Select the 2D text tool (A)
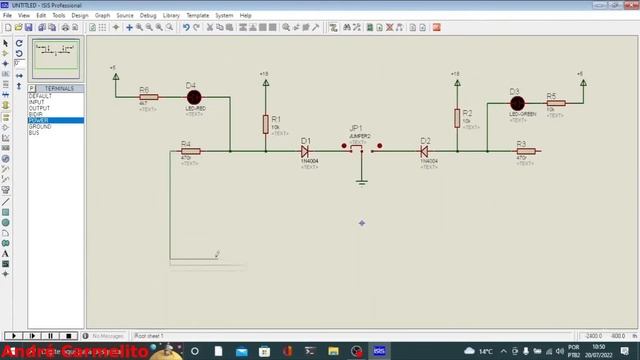Image resolution: width=640 pixels, height=360 pixels. (x=5, y=253)
